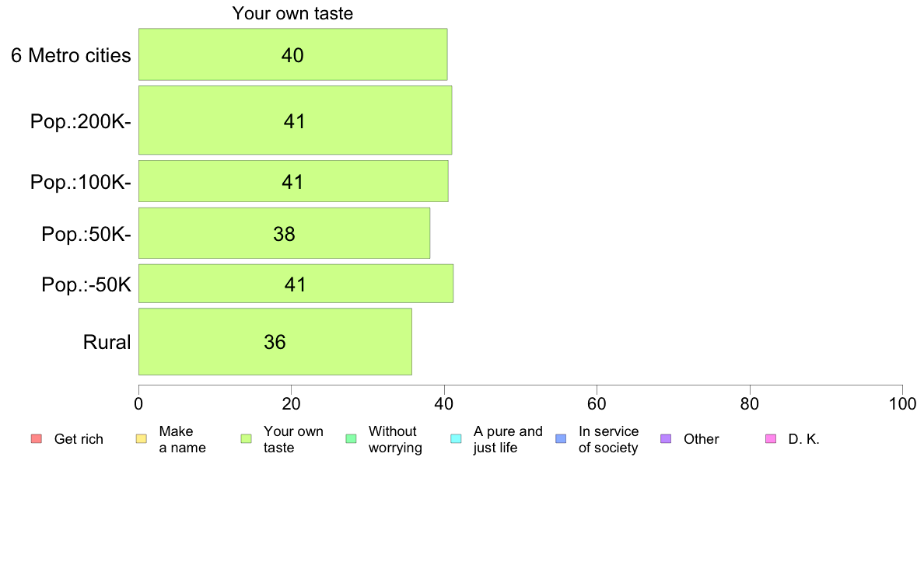Click the Get rich red legend swatch

(37, 439)
